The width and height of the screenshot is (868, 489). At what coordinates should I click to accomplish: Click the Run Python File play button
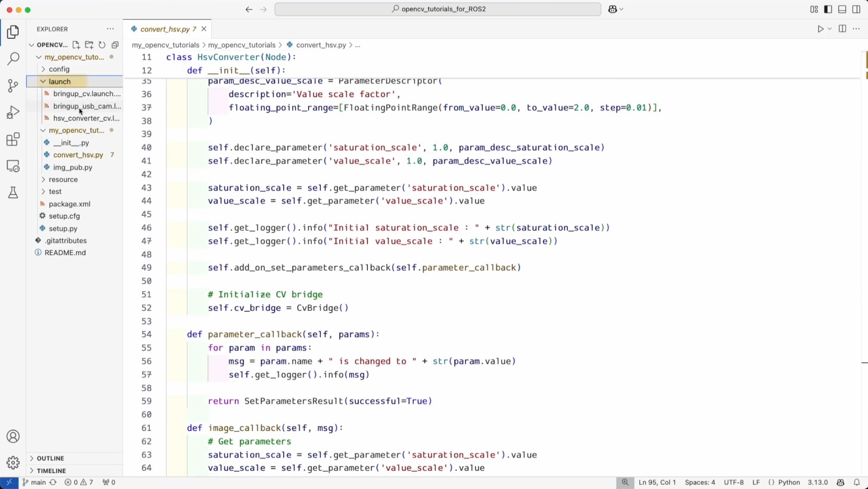(820, 29)
